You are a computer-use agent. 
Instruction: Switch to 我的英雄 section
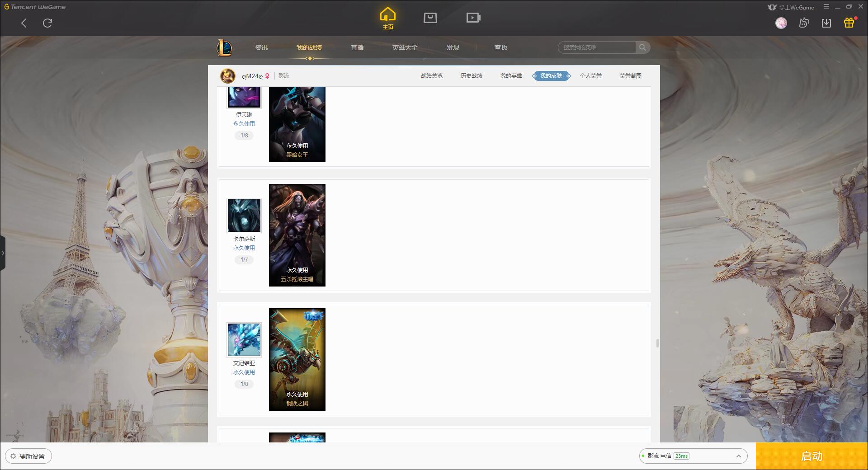(x=511, y=76)
